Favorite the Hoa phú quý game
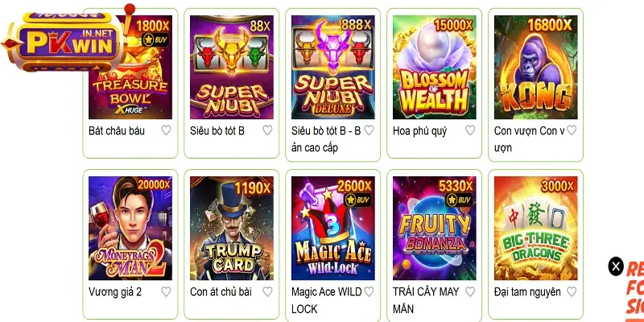644x322 pixels. click(x=470, y=130)
